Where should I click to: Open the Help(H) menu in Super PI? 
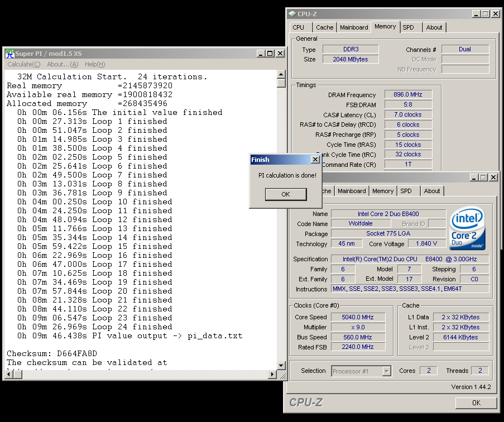(x=95, y=64)
